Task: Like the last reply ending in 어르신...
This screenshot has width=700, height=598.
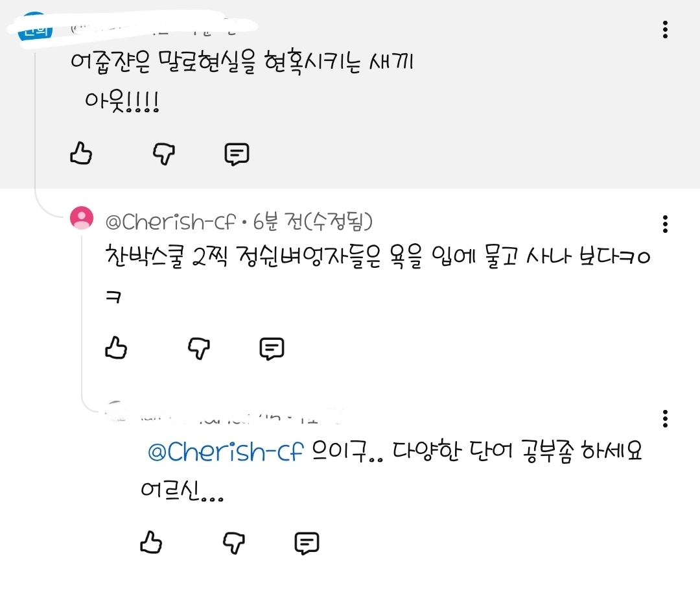Action: click(x=152, y=542)
